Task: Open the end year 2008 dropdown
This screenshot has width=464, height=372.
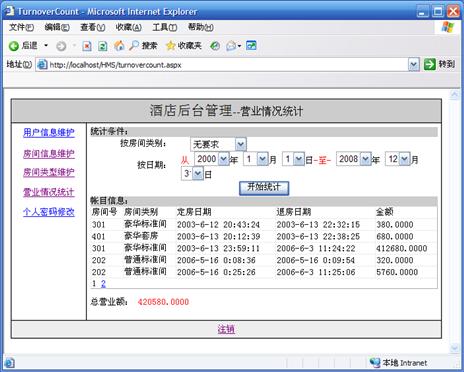Action: coord(365,159)
